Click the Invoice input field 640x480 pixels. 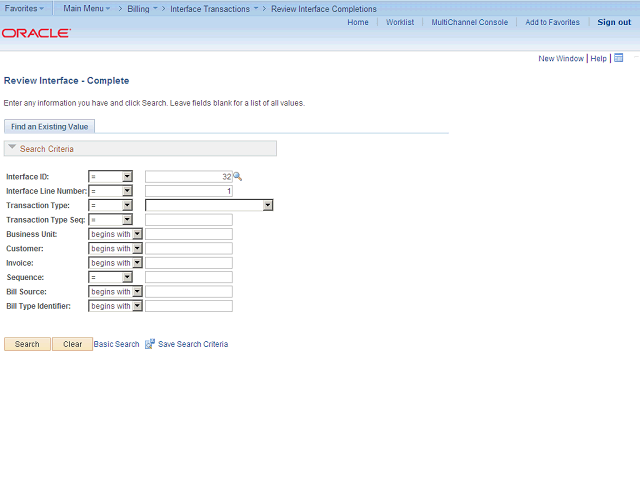(x=189, y=263)
